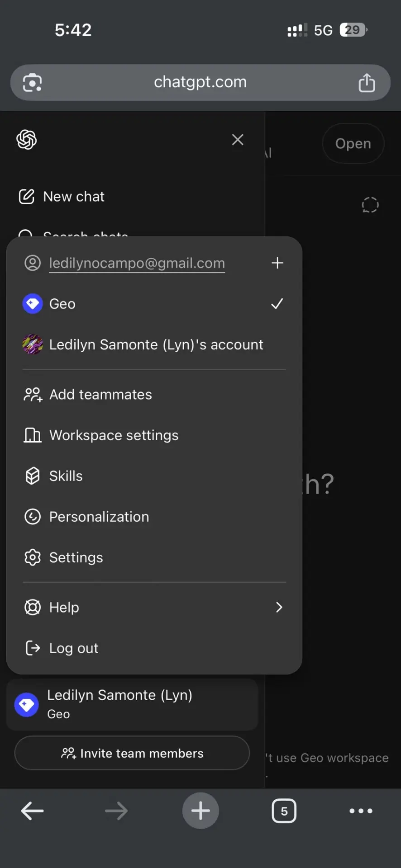The height and width of the screenshot is (868, 401).
Task: Tap the browser share icon
Action: pos(367,82)
